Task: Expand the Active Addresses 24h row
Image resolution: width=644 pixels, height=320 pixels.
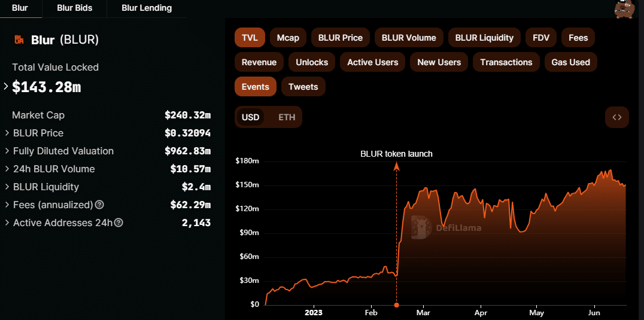Action: 7,223
